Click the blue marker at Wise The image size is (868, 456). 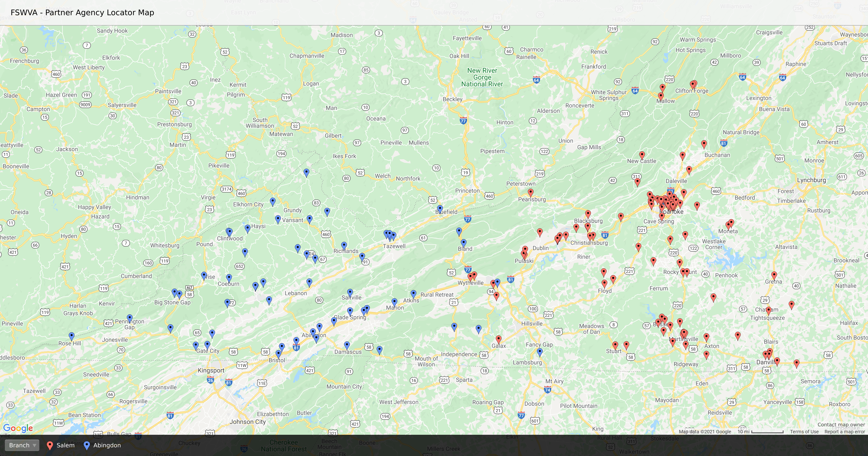coord(204,276)
